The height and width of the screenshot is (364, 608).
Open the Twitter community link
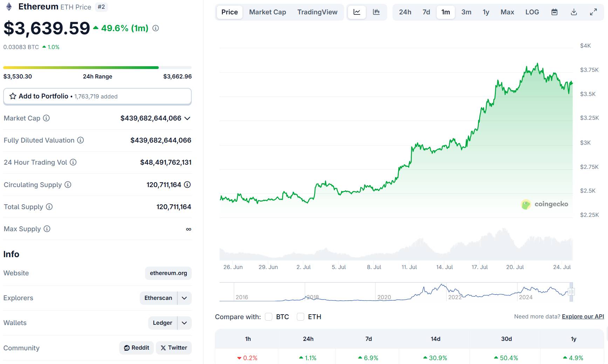174,348
